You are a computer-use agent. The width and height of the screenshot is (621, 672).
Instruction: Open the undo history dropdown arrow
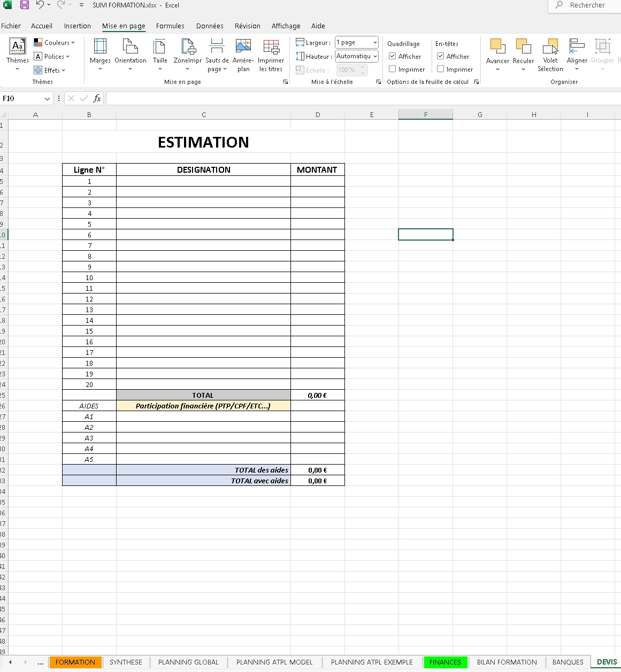(49, 5)
